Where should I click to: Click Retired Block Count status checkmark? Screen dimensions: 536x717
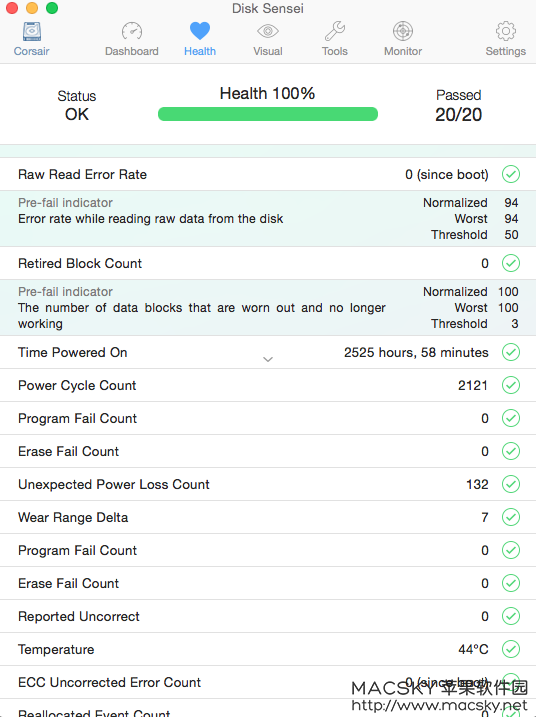(511, 263)
